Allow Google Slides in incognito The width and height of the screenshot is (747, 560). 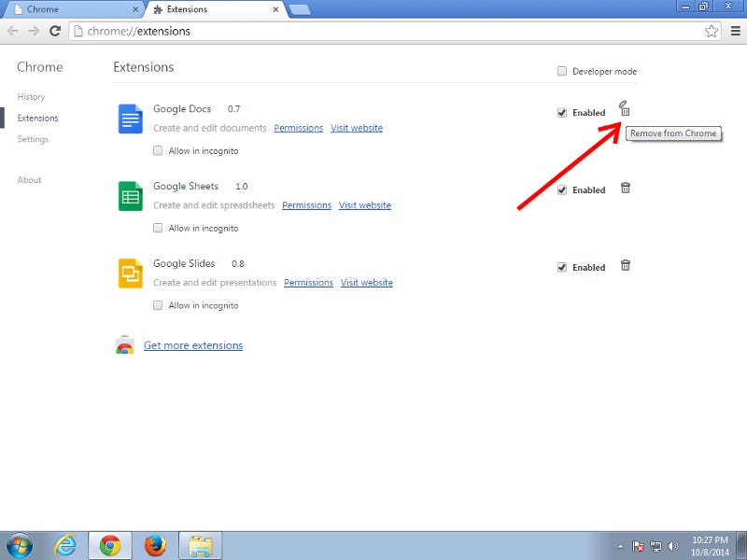(158, 305)
